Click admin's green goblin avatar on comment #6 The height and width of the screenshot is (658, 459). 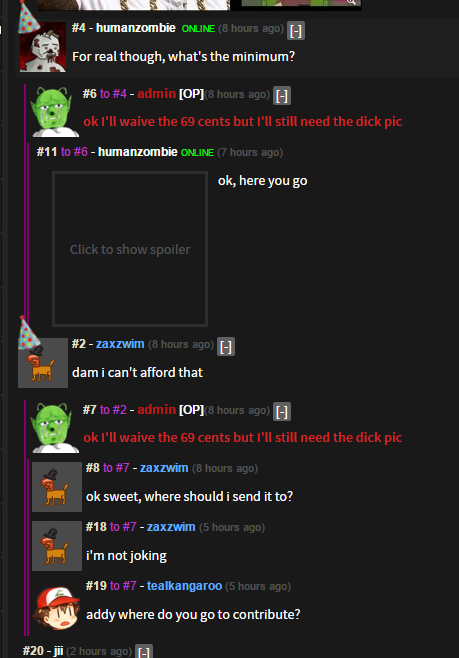pyautogui.click(x=56, y=112)
